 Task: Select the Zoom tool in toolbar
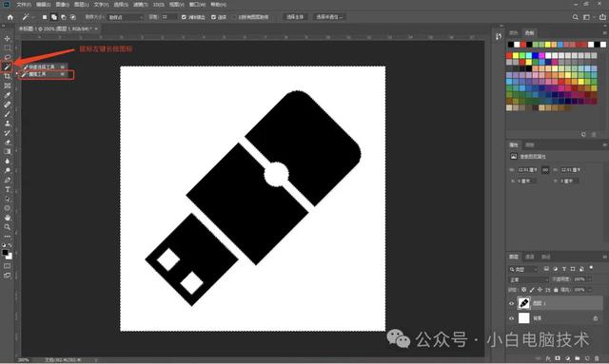[x=7, y=227]
